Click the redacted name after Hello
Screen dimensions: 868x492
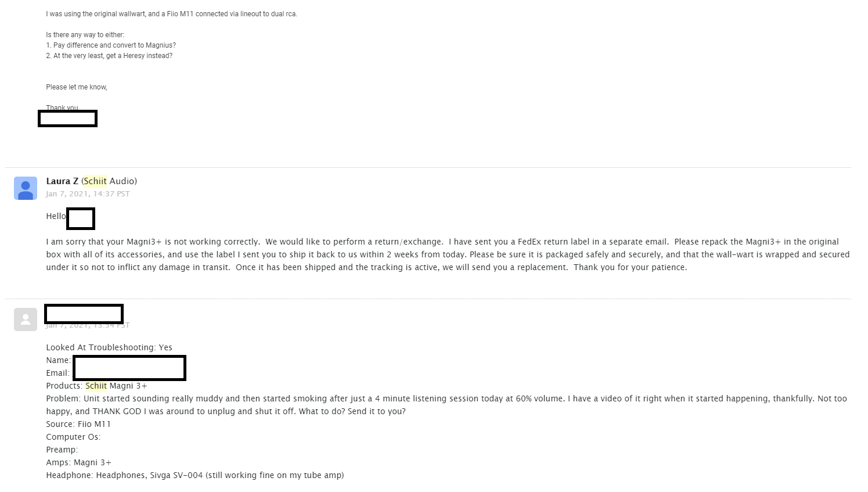(81, 218)
